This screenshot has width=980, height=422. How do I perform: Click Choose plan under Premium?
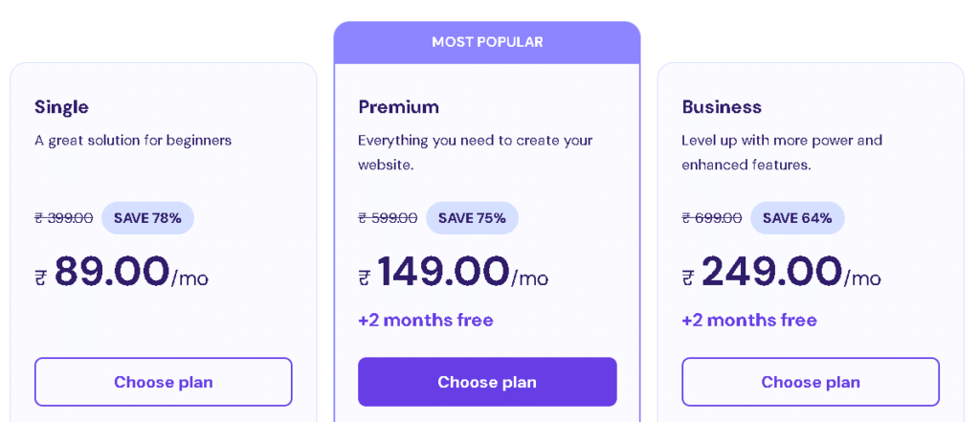[487, 382]
